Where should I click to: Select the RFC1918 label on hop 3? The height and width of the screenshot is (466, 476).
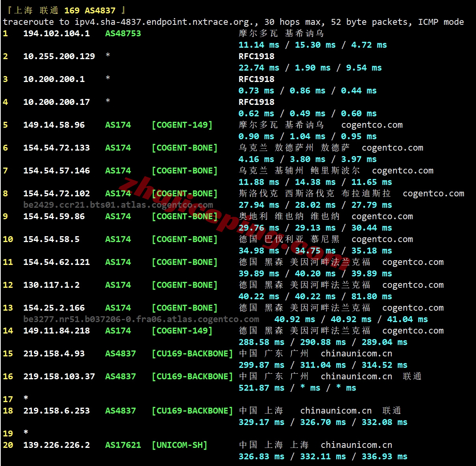(x=256, y=79)
